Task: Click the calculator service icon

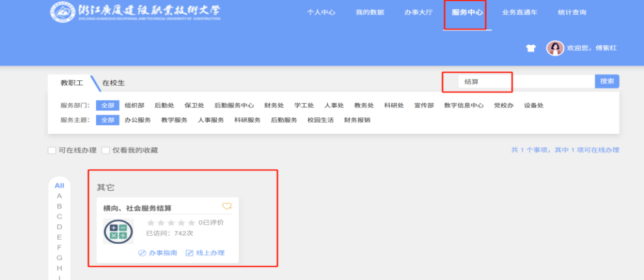Action: click(x=118, y=231)
